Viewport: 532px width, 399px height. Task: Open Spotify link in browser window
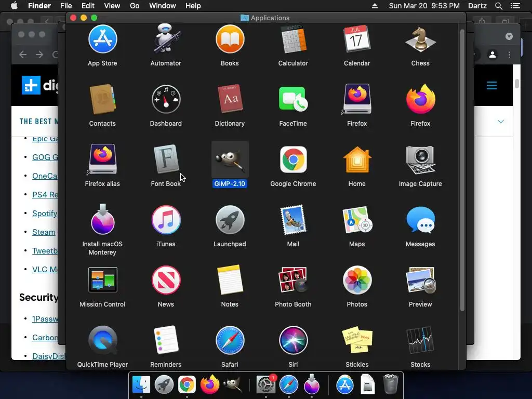click(45, 214)
